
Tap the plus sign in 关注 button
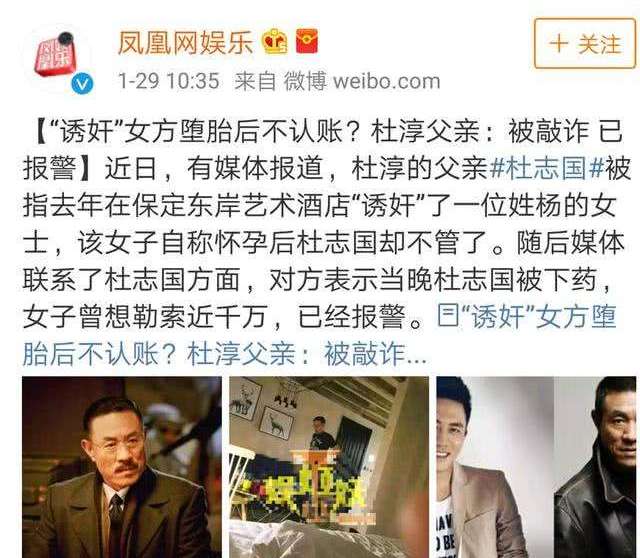tap(559, 43)
